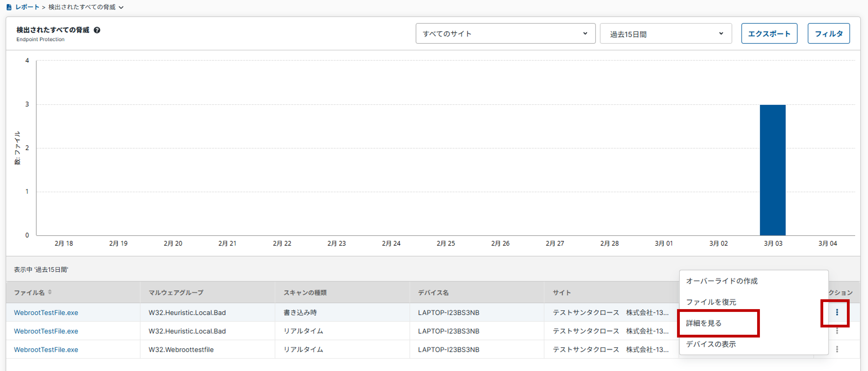Click the report icon in breadcrumb
This screenshot has height=371, width=868.
tap(9, 7)
